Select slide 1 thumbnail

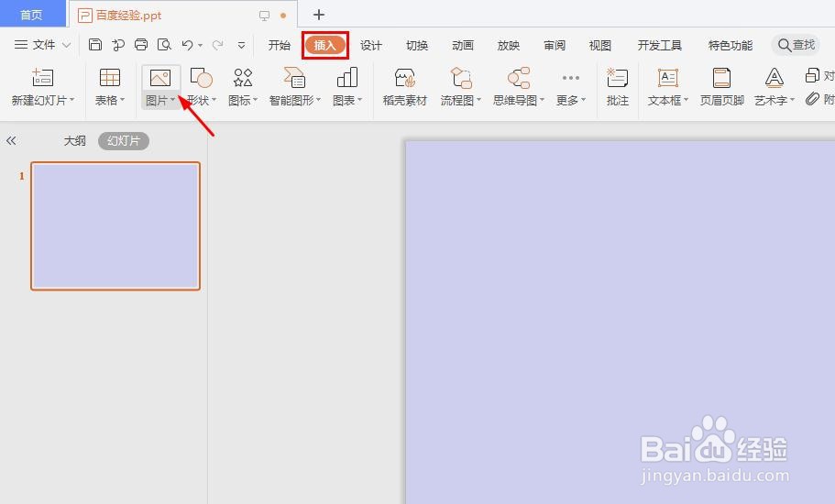point(115,226)
